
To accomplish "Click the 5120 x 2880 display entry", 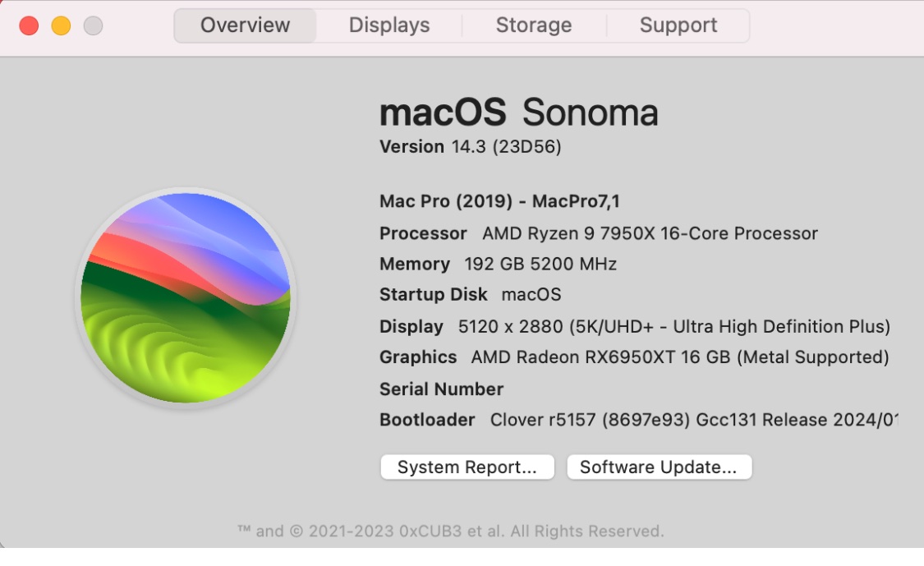I will (673, 326).
